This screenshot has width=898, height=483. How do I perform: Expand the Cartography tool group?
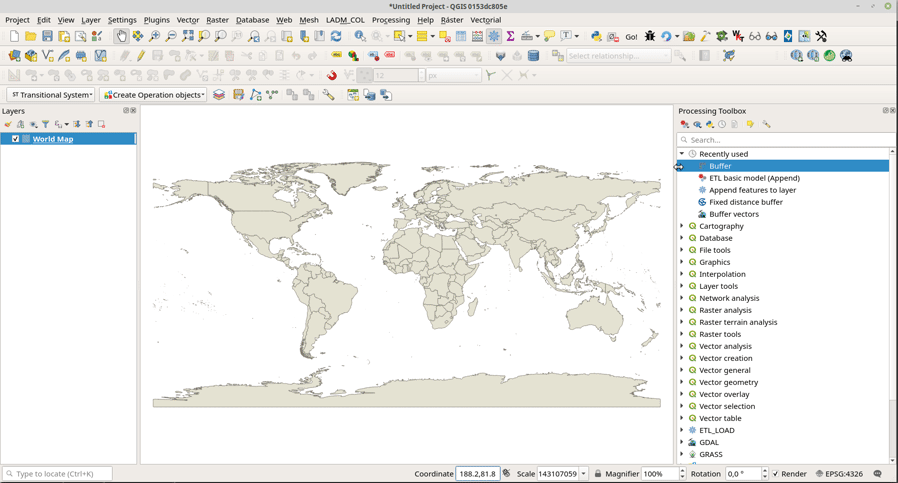682,226
